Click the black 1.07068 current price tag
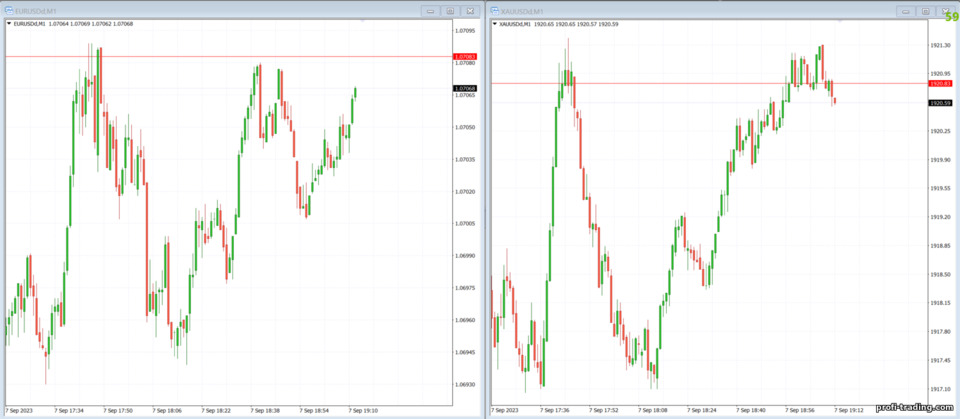Screen dimensions: 960x419 465,88
